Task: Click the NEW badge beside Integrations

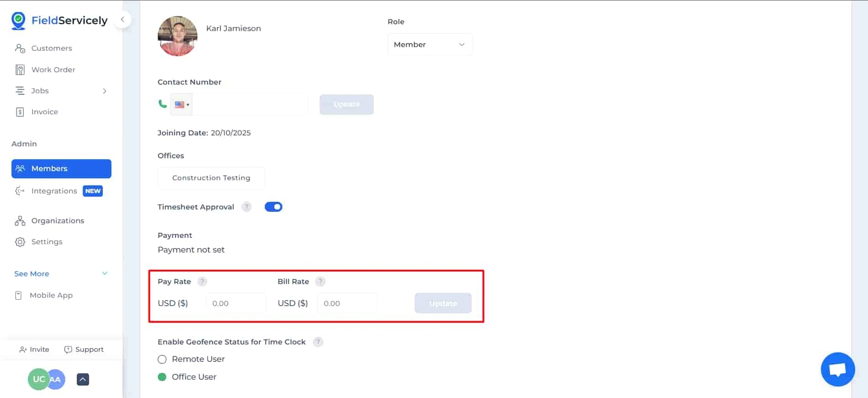Action: 93,191
